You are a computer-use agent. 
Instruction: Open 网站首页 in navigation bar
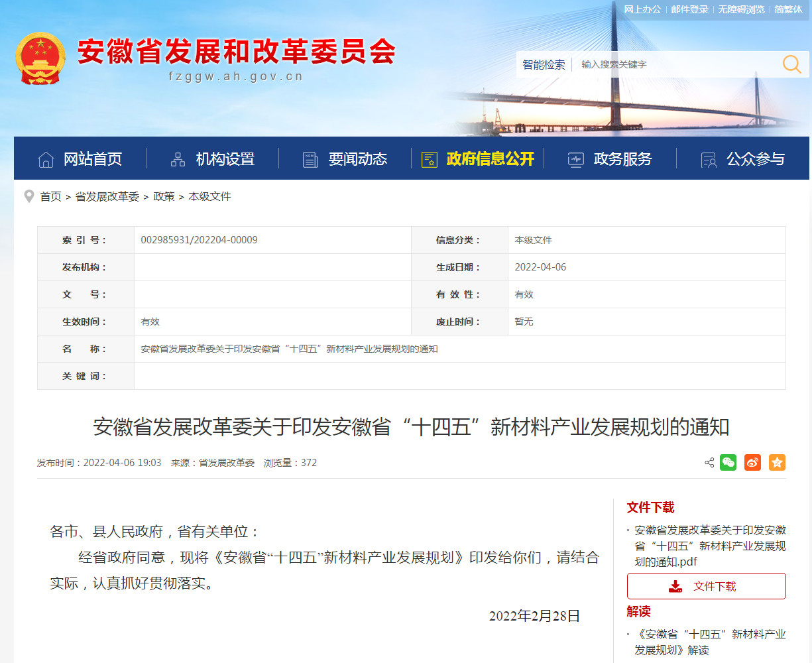pyautogui.click(x=93, y=159)
